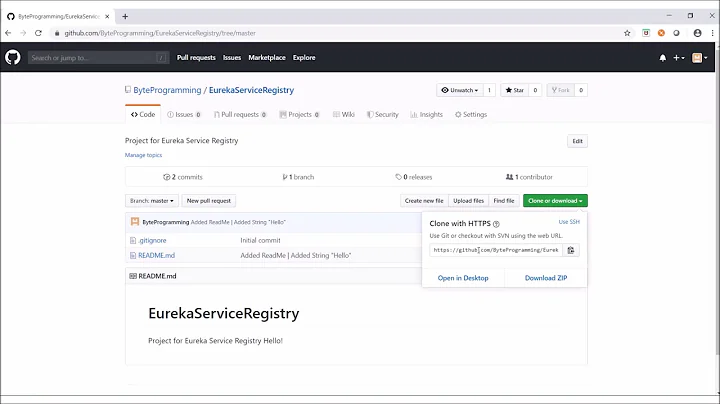
Task: Select the Security tab
Action: (382, 114)
